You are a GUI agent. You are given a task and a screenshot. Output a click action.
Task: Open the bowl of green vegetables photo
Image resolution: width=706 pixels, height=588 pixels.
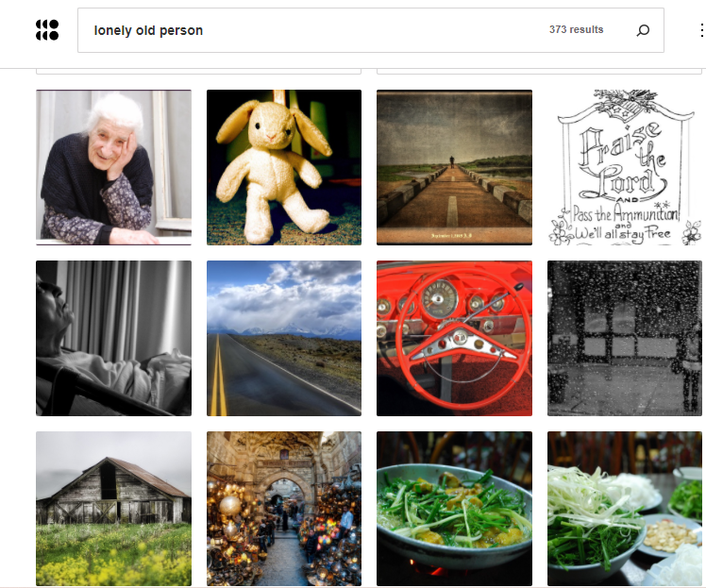pos(454,509)
